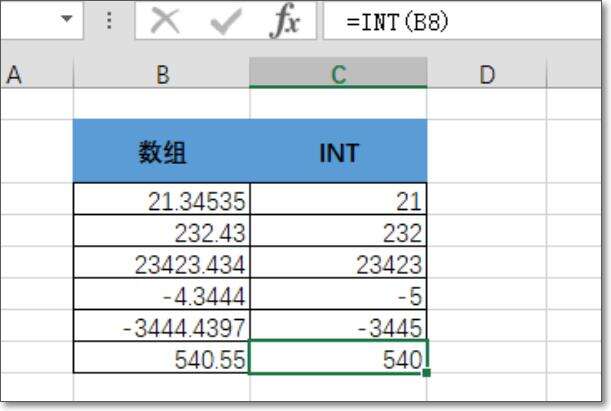This screenshot has width=611, height=411.
Task: Select cell containing 23423.434
Action: coord(162,262)
